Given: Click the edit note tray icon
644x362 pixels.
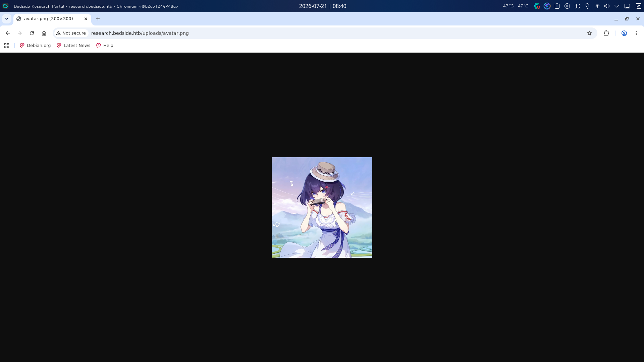Looking at the screenshot, I should 639,6.
